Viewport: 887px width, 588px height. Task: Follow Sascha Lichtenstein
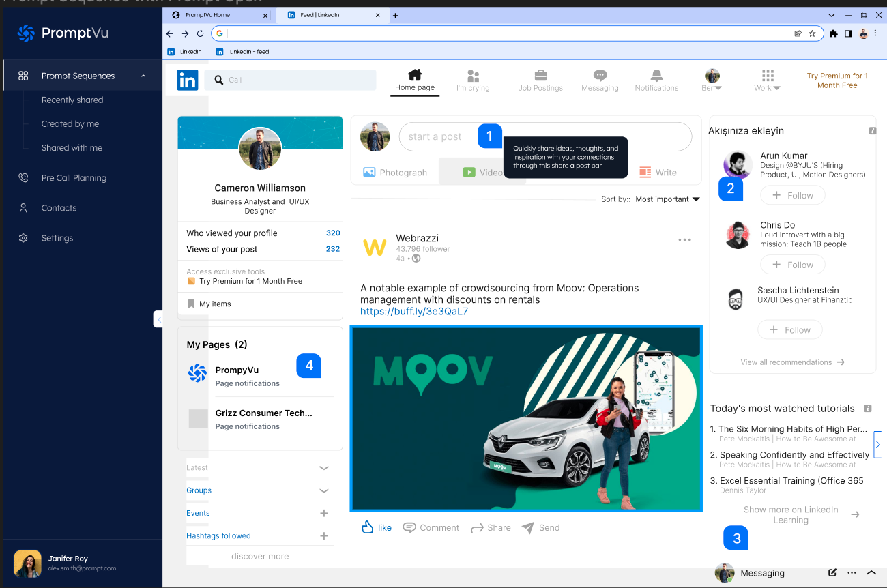[x=789, y=330]
